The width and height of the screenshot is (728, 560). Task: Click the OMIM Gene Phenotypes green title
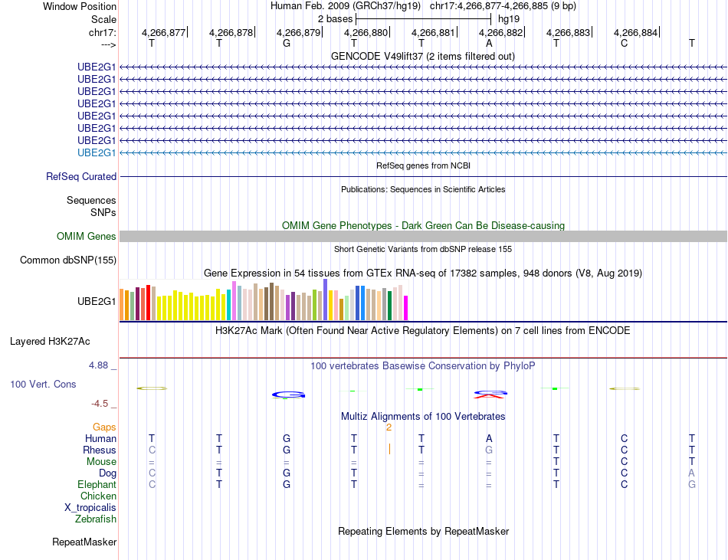tap(424, 225)
